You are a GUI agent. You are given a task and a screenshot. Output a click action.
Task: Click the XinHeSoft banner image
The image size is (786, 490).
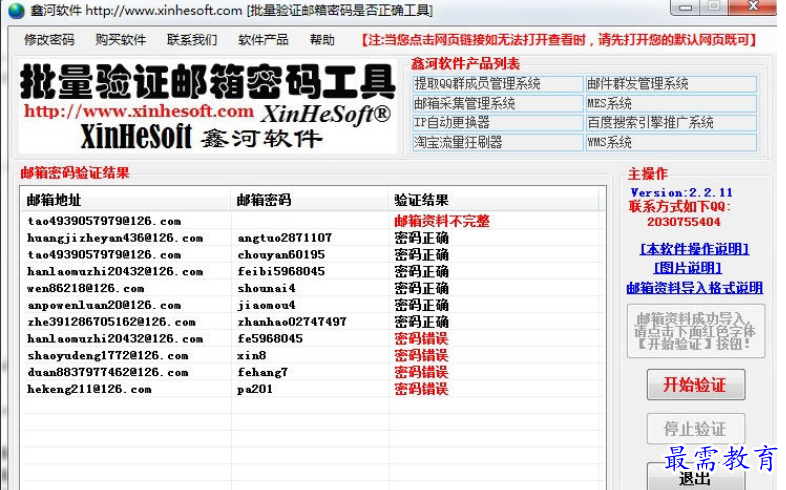pos(208,106)
